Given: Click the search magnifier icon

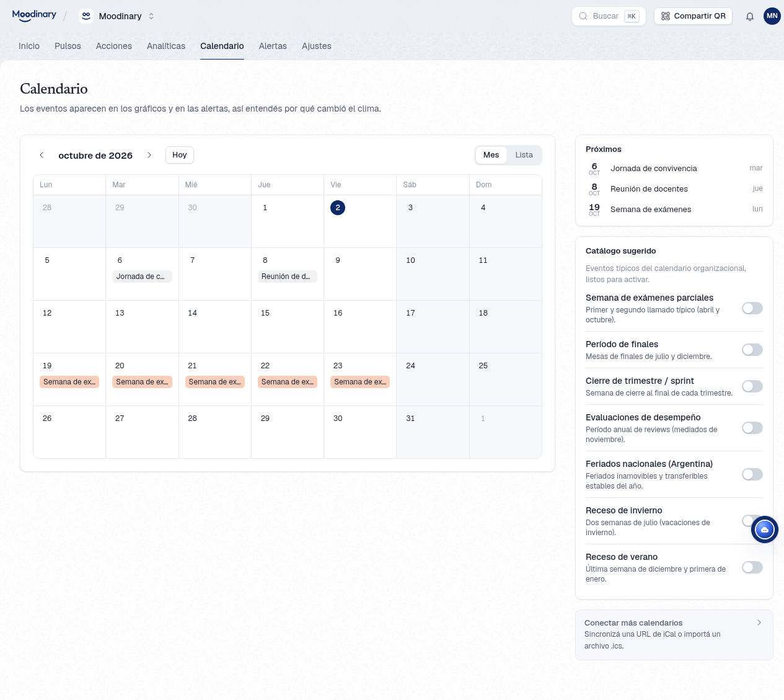Looking at the screenshot, I should [x=583, y=16].
